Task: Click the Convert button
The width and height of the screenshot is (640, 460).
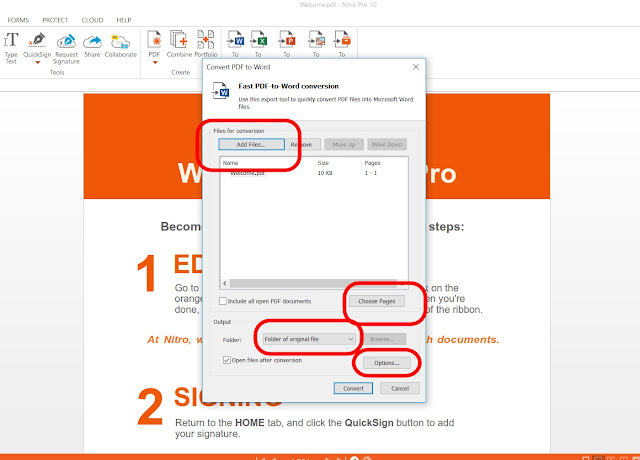Action: pos(353,389)
